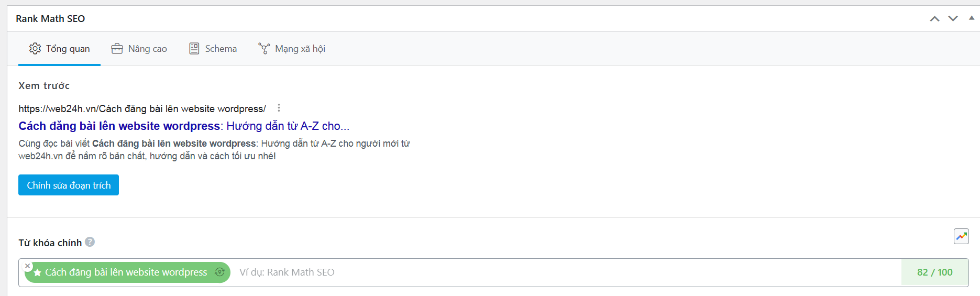Select the green focus keyword tag text
This screenshot has height=296, width=980.
click(126, 272)
